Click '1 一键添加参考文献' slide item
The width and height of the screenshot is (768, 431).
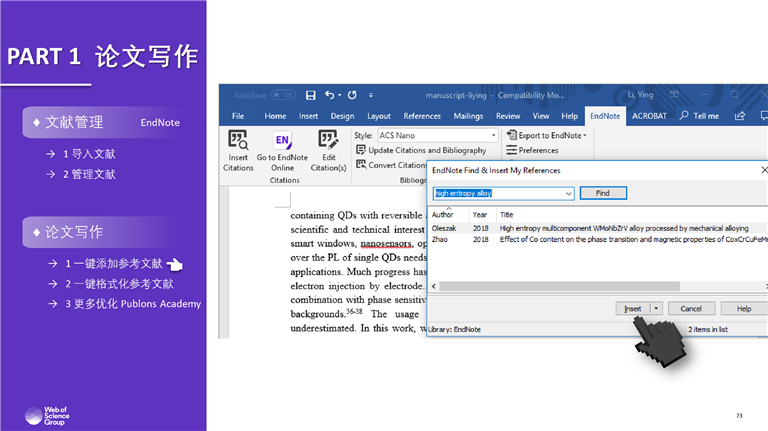point(114,263)
